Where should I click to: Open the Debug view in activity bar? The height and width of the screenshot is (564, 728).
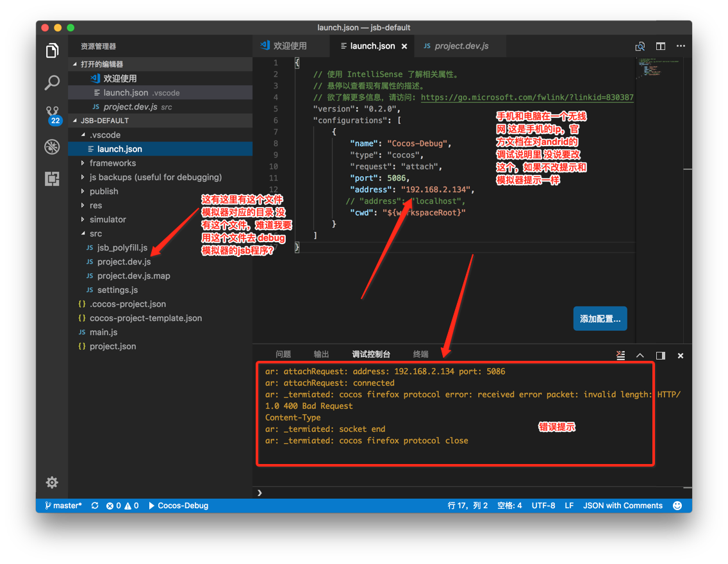tap(52, 147)
